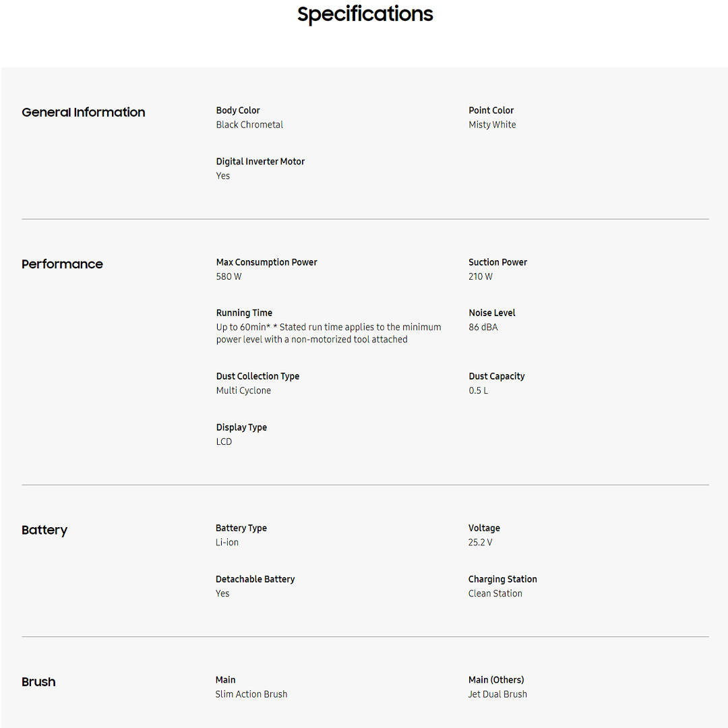The height and width of the screenshot is (728, 728).
Task: Select the 86 dBA noise level value
Action: [483, 327]
